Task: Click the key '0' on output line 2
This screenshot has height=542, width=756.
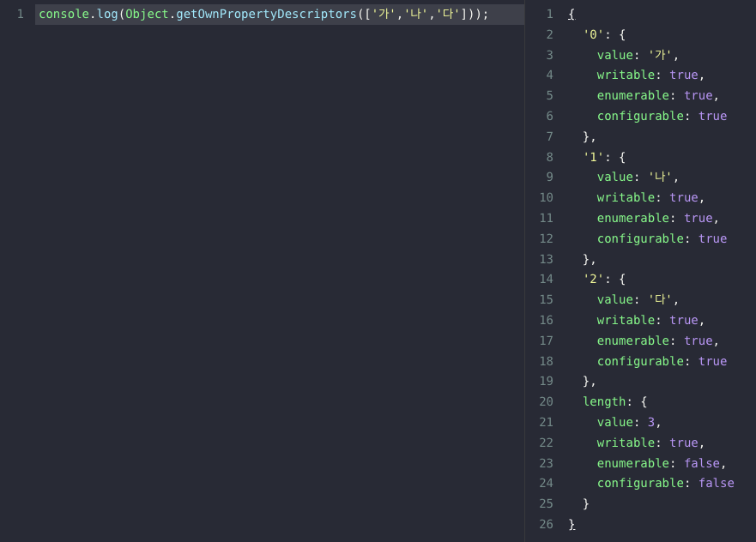Action: [594, 34]
